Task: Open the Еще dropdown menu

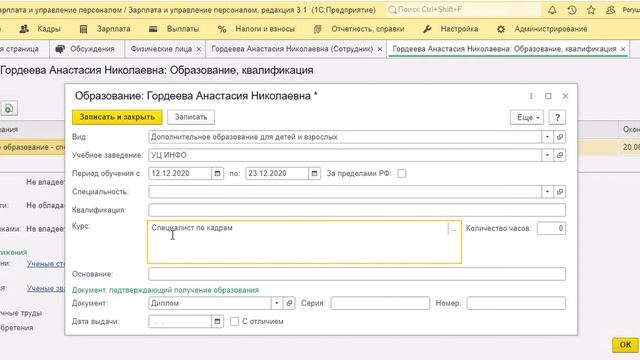Action: (527, 118)
